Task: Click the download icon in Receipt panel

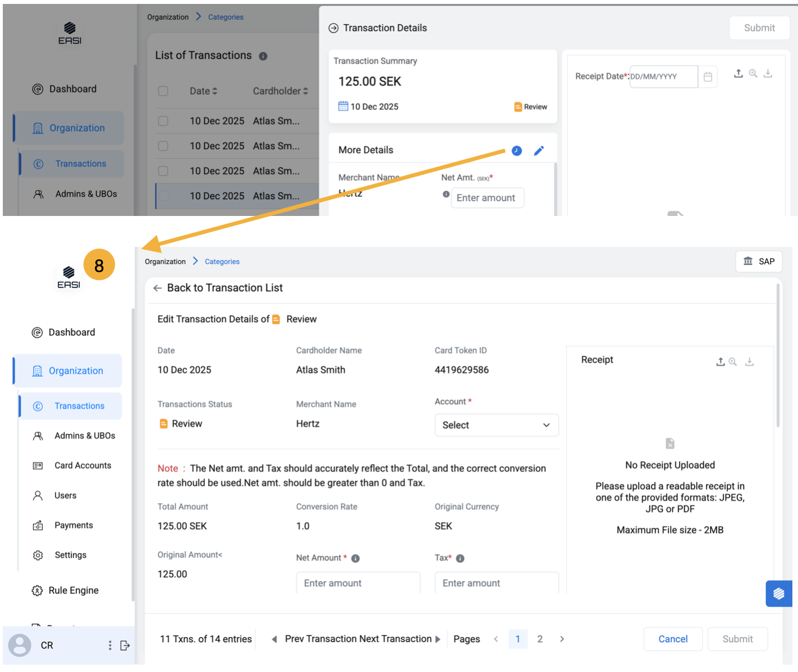Action: coord(749,362)
